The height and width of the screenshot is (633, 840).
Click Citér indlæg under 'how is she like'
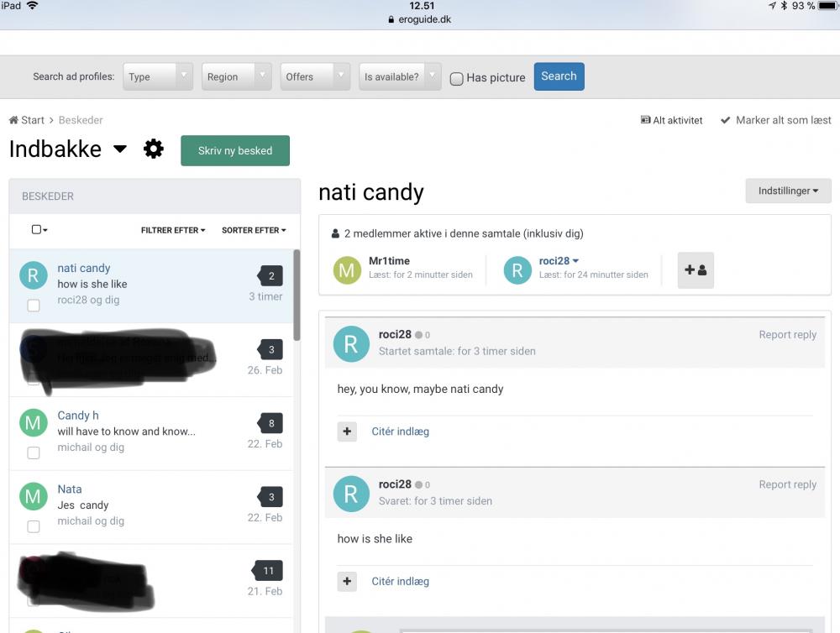pos(400,581)
